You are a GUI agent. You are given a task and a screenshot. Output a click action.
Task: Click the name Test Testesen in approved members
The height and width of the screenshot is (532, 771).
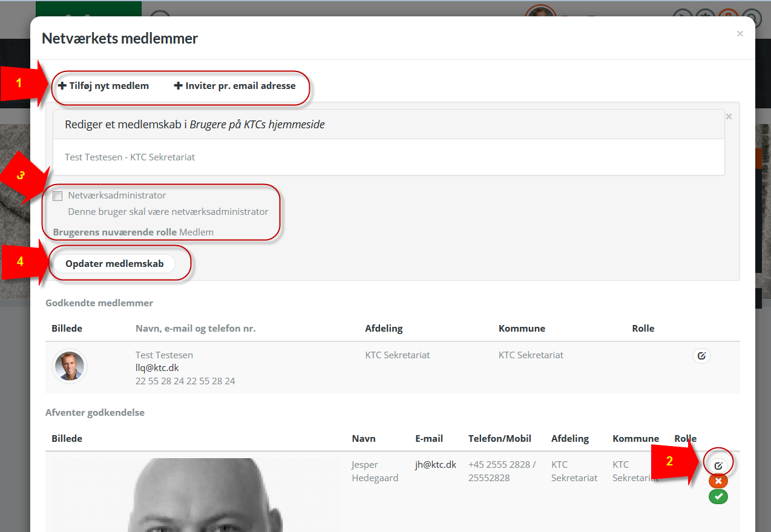pos(164,355)
